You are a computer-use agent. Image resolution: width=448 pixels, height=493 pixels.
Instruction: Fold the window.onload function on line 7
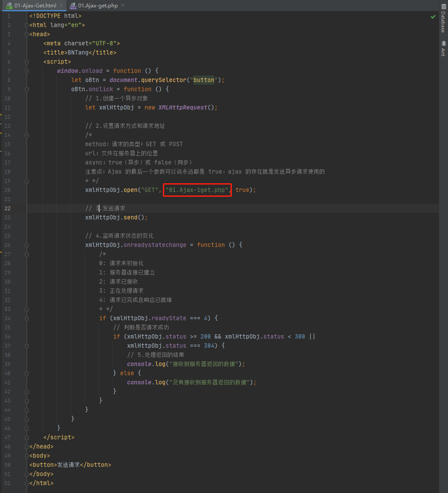pos(27,71)
